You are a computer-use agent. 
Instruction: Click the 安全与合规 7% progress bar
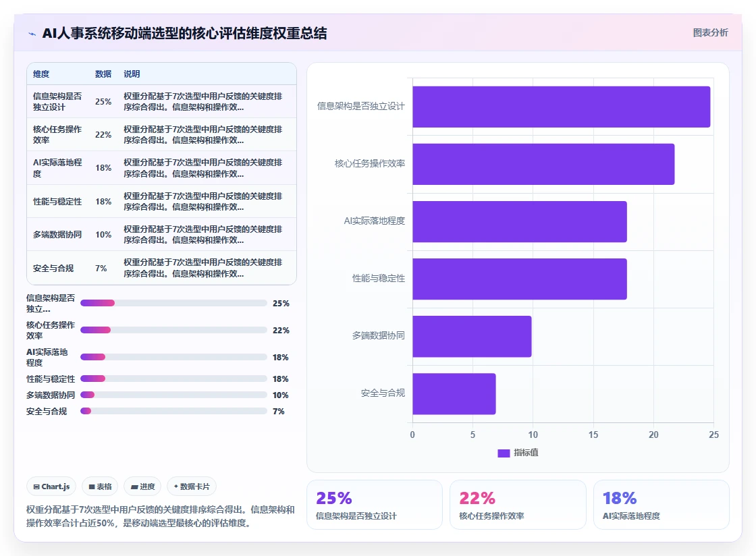pos(173,411)
